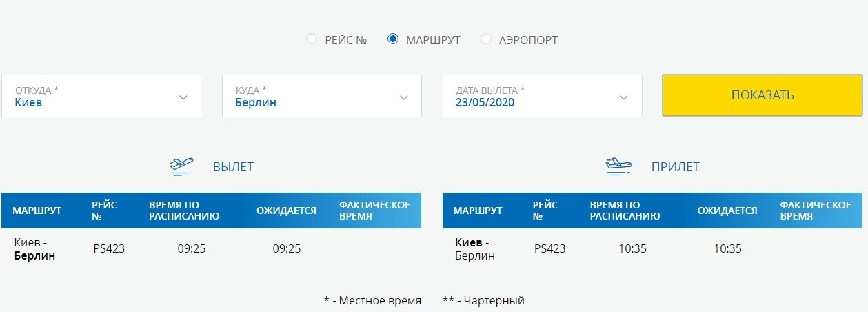Click flight PS423 in the arrivals table
Screen dimensions: 868x312
coord(549,248)
